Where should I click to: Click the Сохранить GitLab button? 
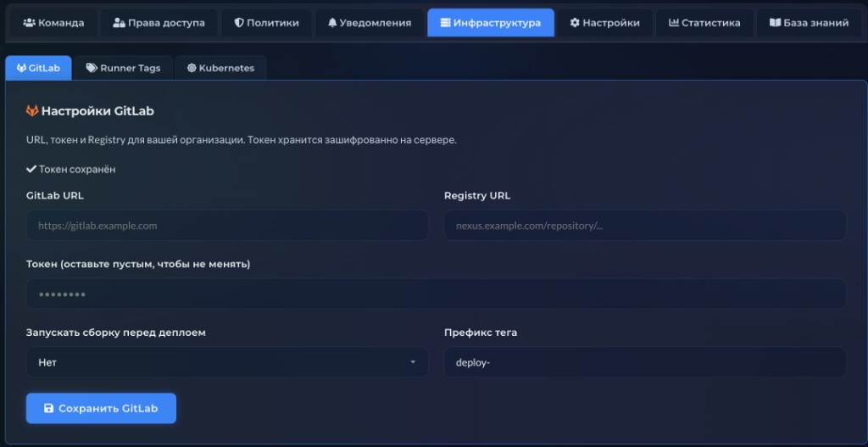pyautogui.click(x=102, y=408)
